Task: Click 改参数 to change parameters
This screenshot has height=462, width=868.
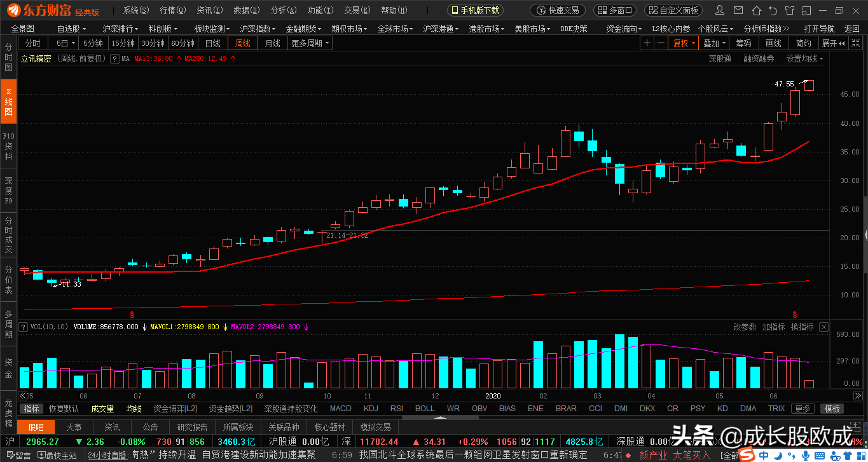Action: point(745,327)
